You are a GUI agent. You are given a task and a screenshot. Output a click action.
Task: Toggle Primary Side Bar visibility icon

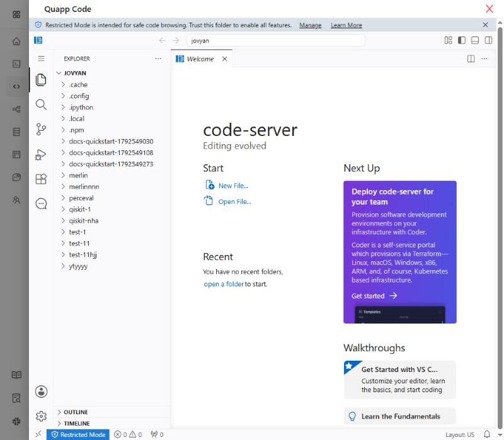[x=462, y=40]
